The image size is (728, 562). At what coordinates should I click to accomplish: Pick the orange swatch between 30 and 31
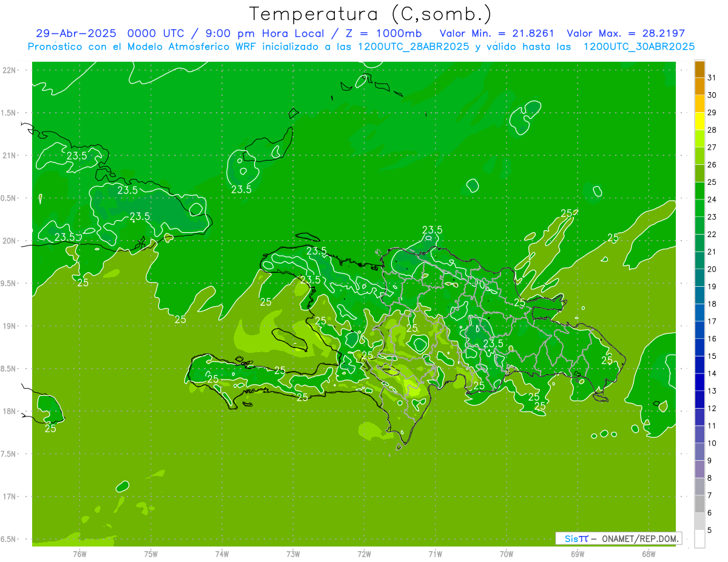[x=699, y=87]
